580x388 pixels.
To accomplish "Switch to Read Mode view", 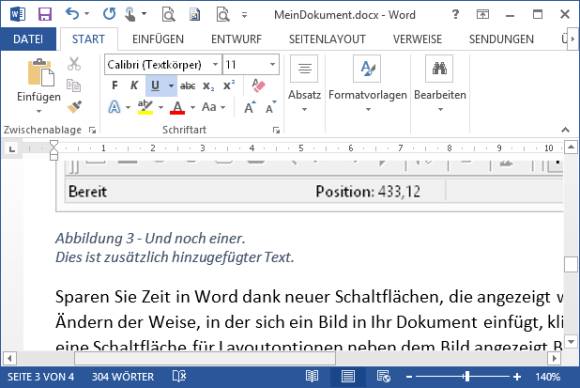I will point(312,377).
